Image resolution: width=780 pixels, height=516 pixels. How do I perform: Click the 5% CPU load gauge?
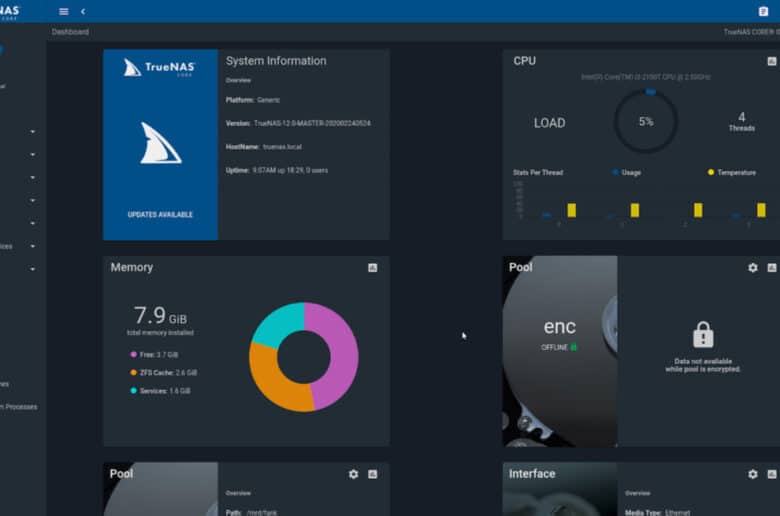point(646,121)
